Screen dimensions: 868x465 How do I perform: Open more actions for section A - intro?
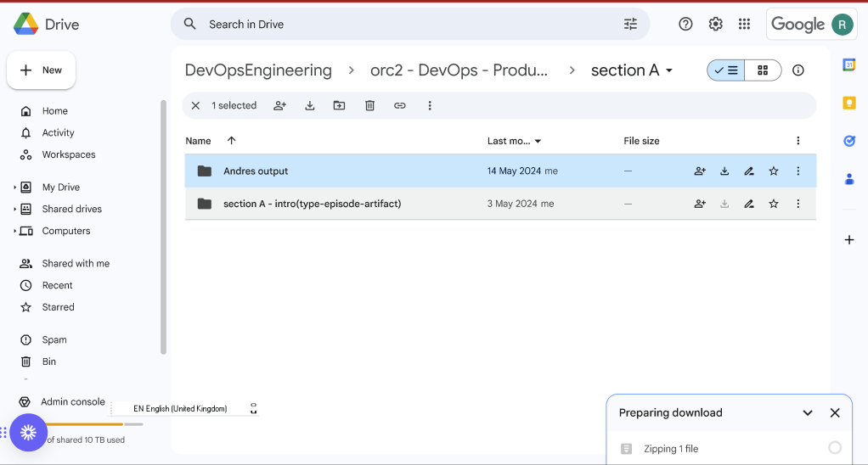798,204
